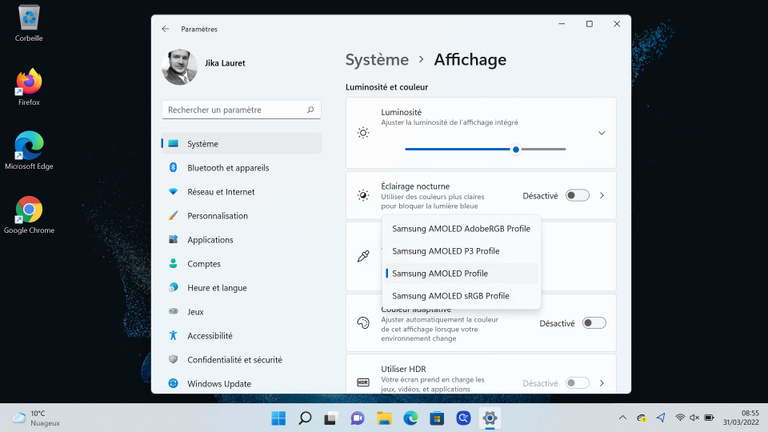
Task: Open Windows Update settings
Action: 241,384
